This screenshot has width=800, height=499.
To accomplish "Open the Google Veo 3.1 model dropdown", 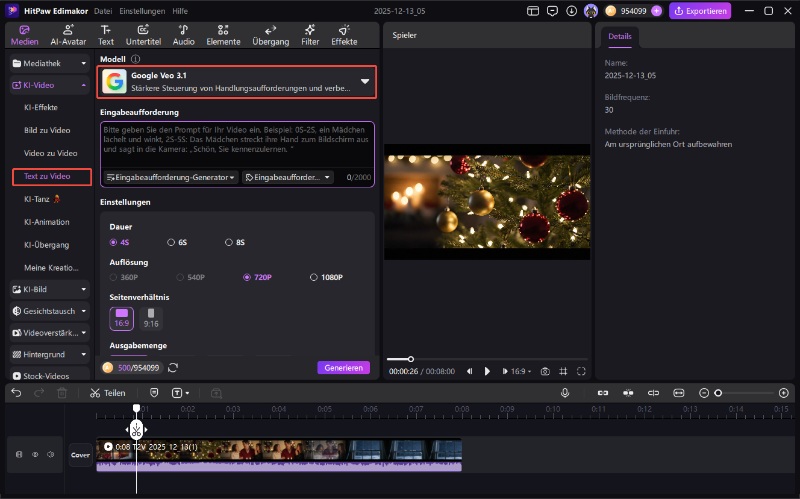I will (x=237, y=82).
